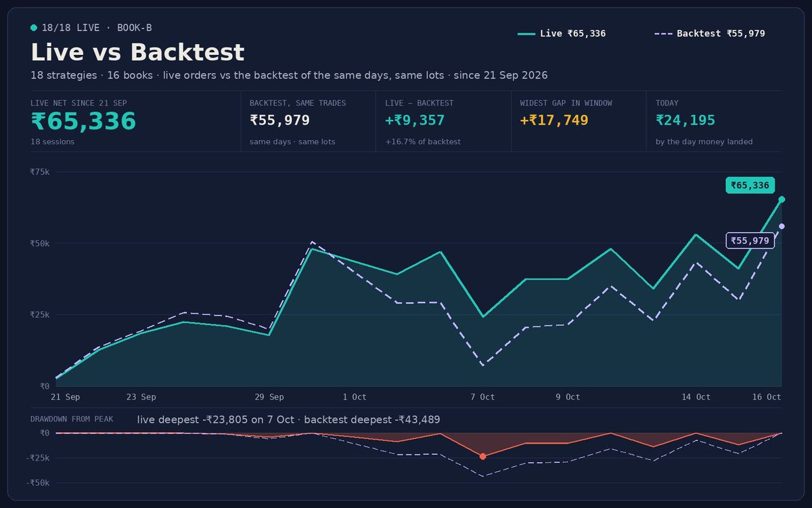Click the 'LIVE − BACKTEST' label
Screen dimensions: 812x508
[x=419, y=103]
